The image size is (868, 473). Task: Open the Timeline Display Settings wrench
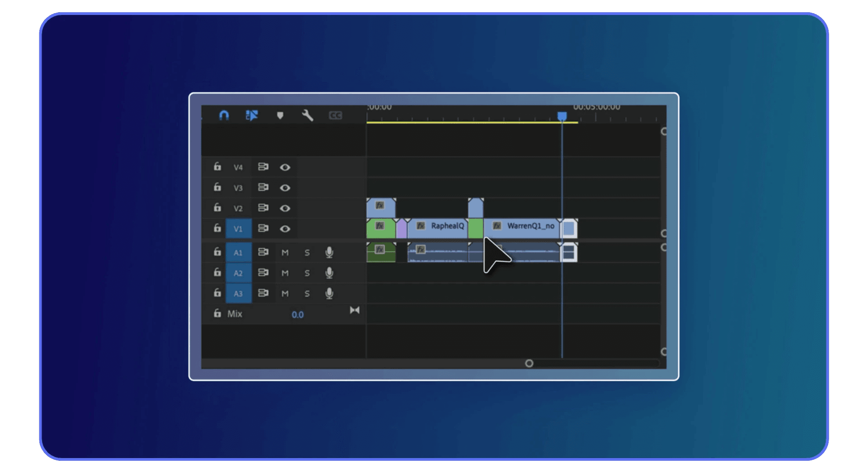[308, 115]
